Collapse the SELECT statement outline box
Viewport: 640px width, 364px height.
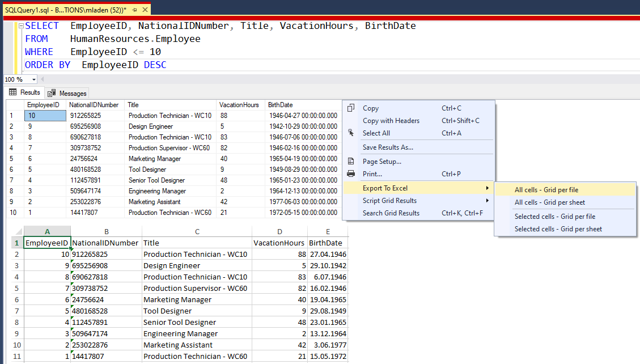coord(21,26)
